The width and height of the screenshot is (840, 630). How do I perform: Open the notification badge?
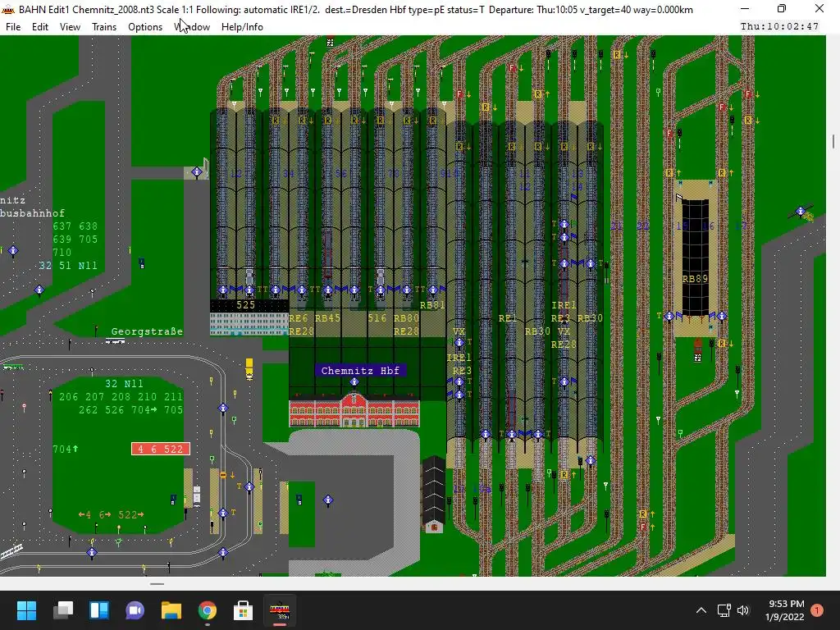[817, 610]
